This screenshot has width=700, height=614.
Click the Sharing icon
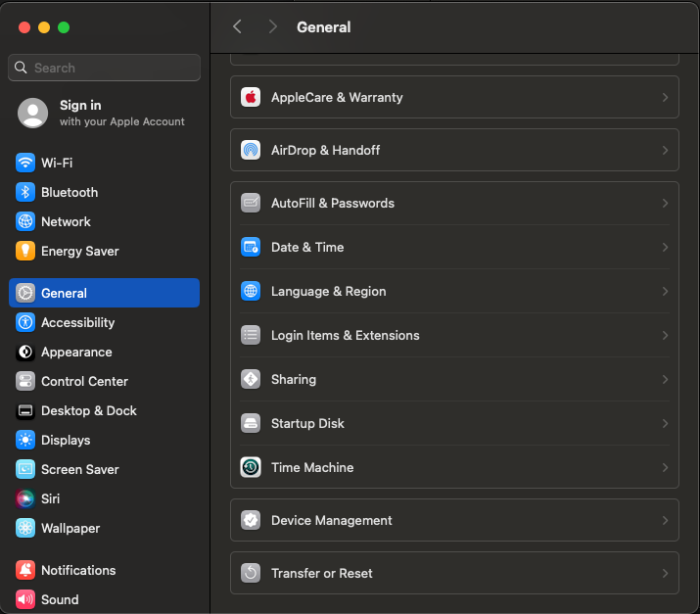[x=251, y=379]
